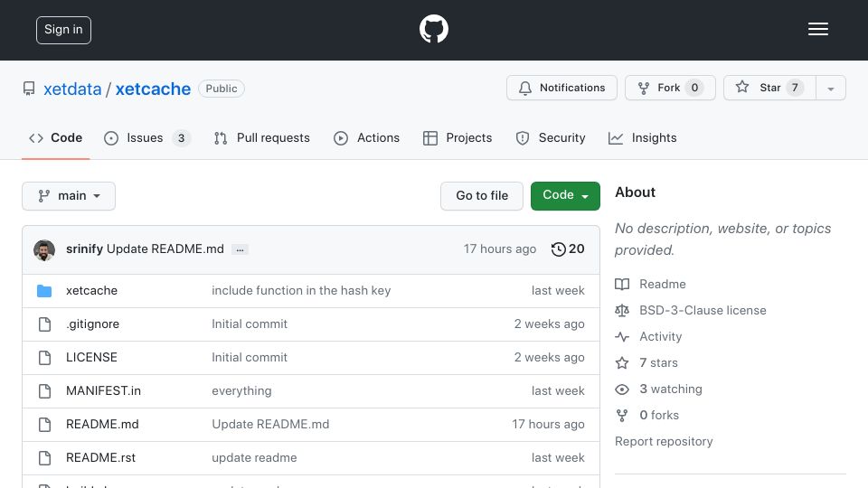Switch to the Code tab

[55, 137]
